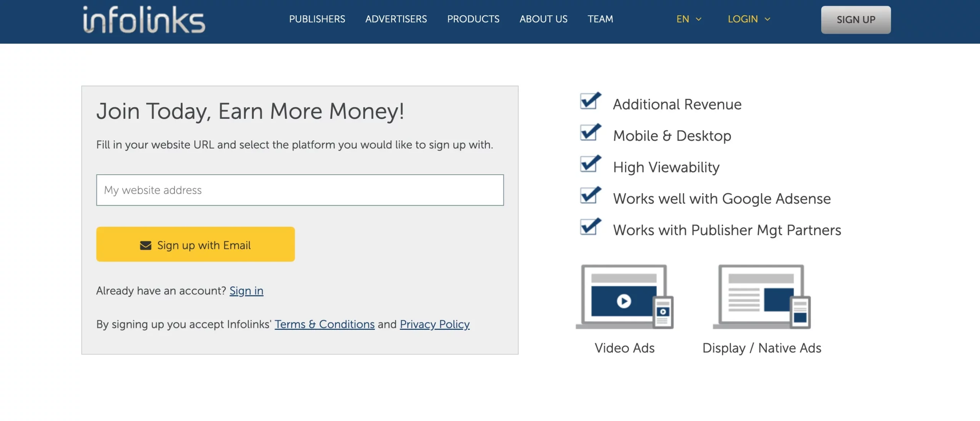This screenshot has width=980, height=421.
Task: Click the ADVERTISERS menu item
Action: point(395,19)
